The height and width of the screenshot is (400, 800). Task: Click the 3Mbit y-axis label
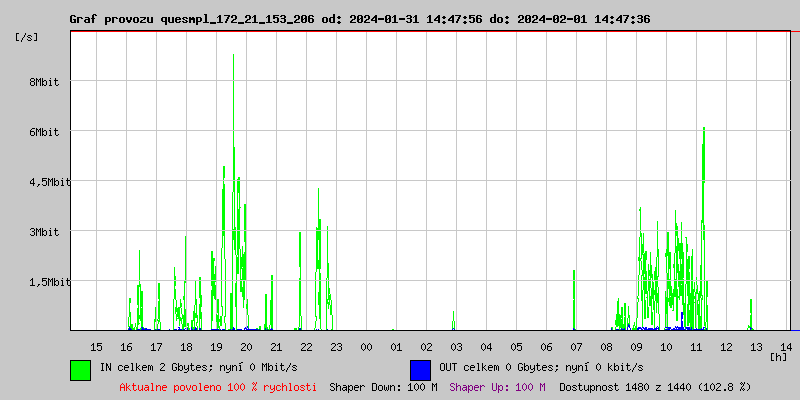tap(44, 232)
